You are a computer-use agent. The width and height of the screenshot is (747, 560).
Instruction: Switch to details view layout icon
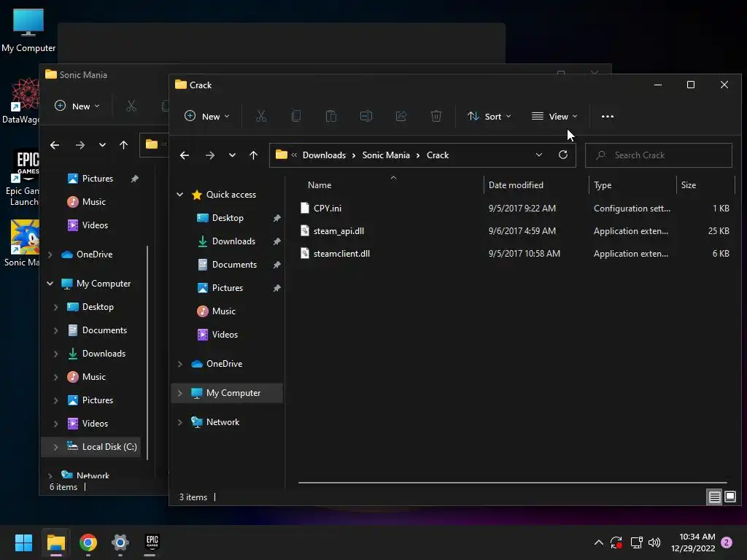tap(715, 497)
